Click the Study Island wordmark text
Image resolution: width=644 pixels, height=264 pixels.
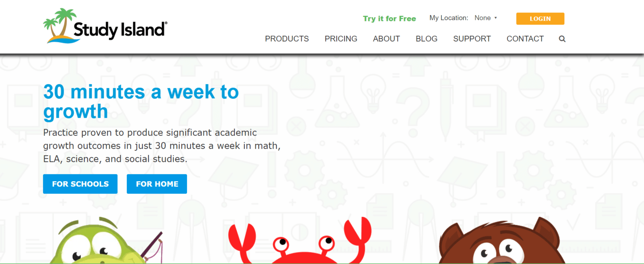click(x=120, y=30)
